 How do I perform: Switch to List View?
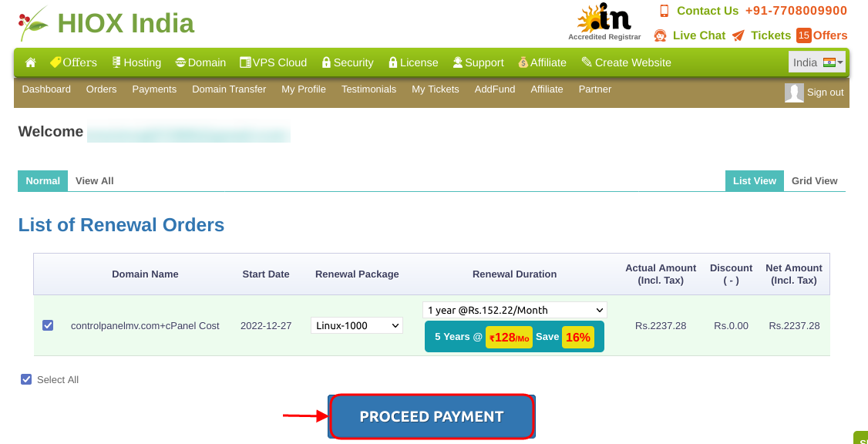(755, 181)
